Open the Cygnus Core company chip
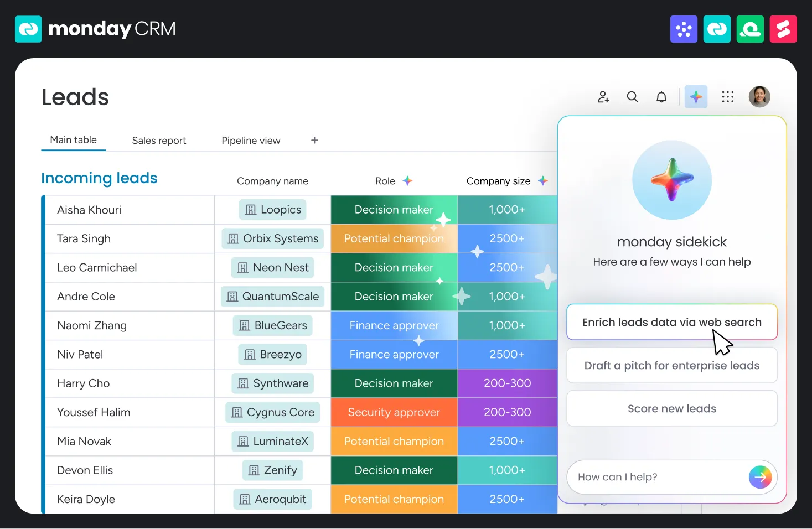The image size is (812, 529). 273,412
